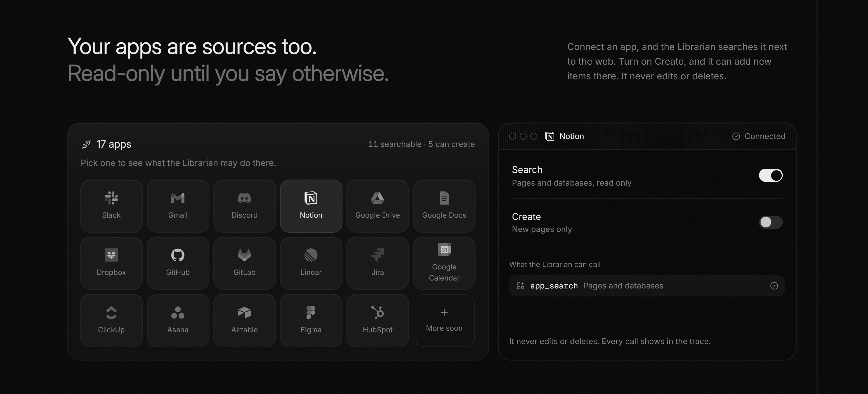Select the Google Docs tile
The height and width of the screenshot is (394, 868).
(x=444, y=206)
